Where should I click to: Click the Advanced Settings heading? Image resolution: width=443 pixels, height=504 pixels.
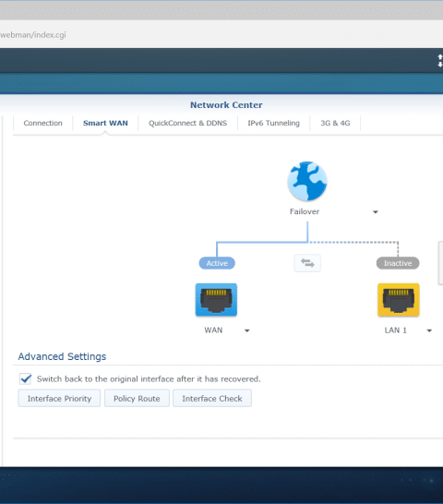point(62,356)
